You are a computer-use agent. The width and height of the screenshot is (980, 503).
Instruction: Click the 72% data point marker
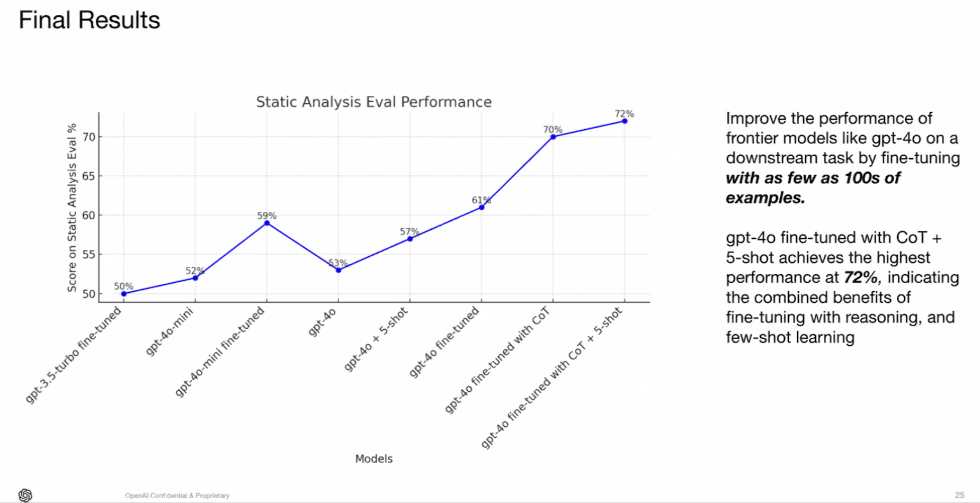pos(625,121)
